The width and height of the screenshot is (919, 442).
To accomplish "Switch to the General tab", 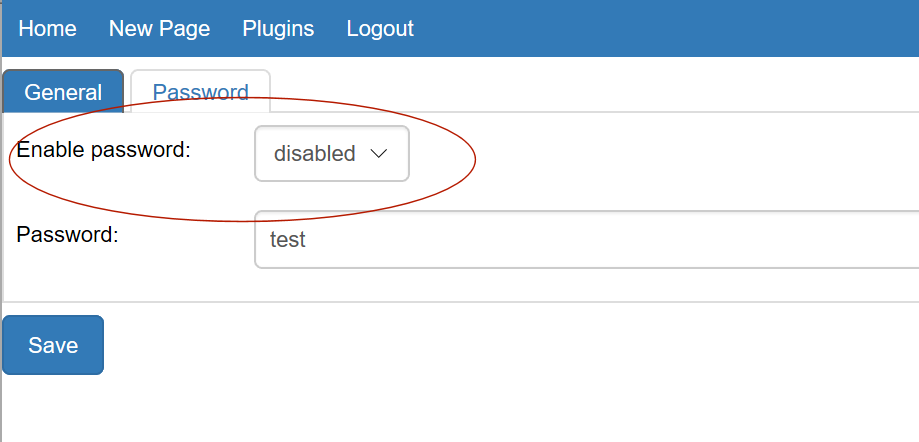I will [63, 92].
